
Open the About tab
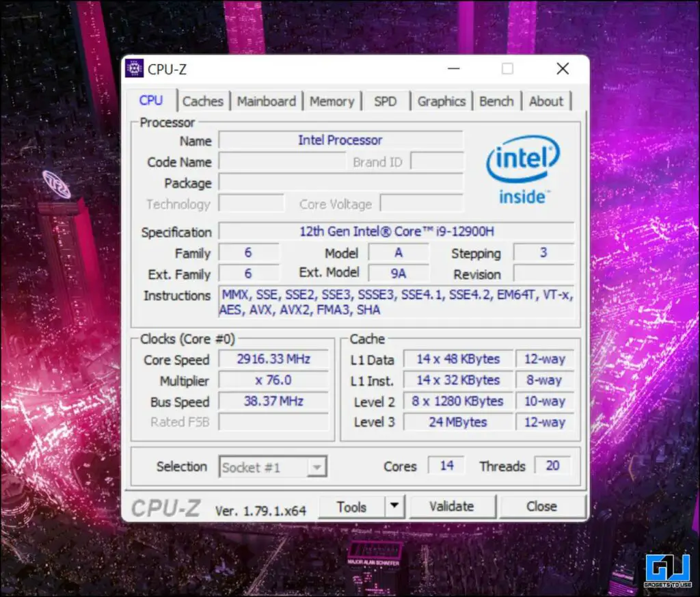point(546,101)
